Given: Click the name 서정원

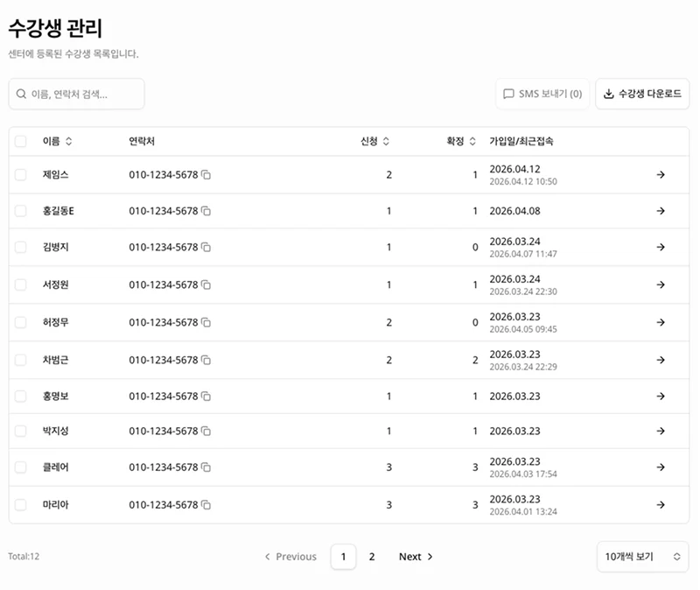Looking at the screenshot, I should point(55,284).
